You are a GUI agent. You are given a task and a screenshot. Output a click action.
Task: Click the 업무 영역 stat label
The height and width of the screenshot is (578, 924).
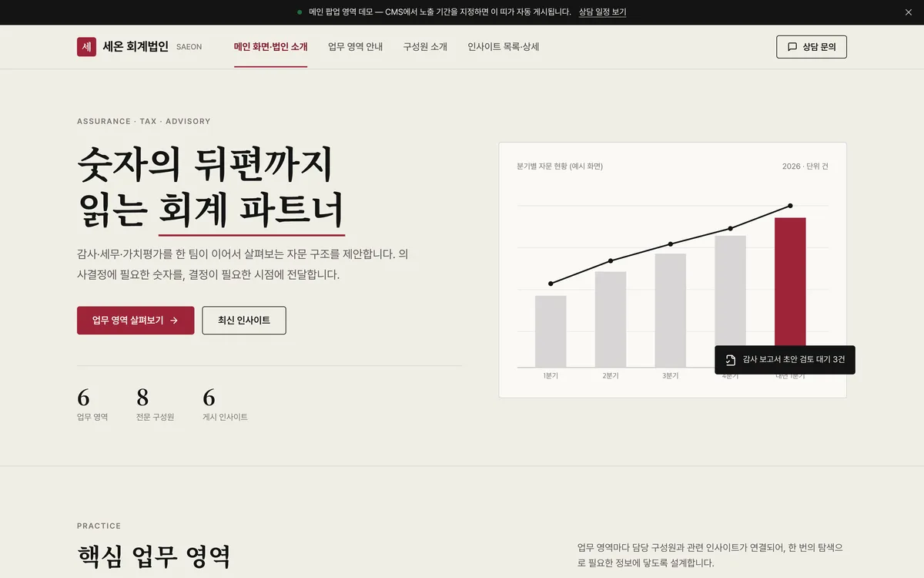click(x=92, y=417)
